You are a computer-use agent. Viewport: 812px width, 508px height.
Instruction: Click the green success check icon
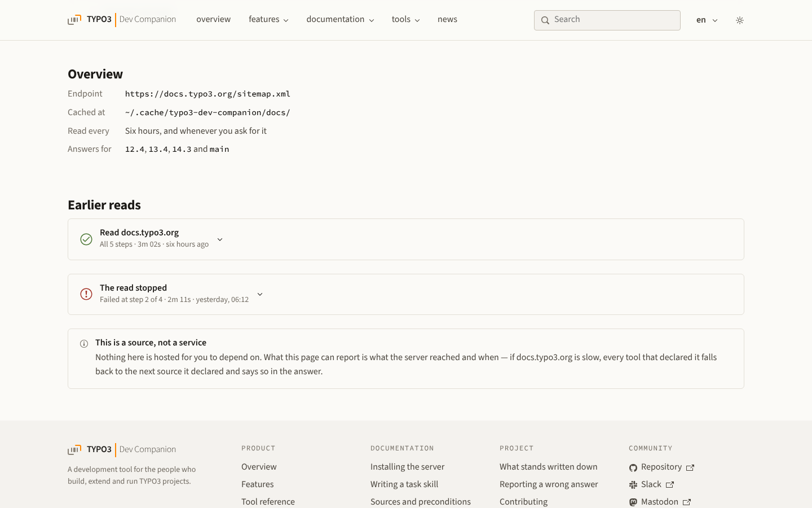86,239
